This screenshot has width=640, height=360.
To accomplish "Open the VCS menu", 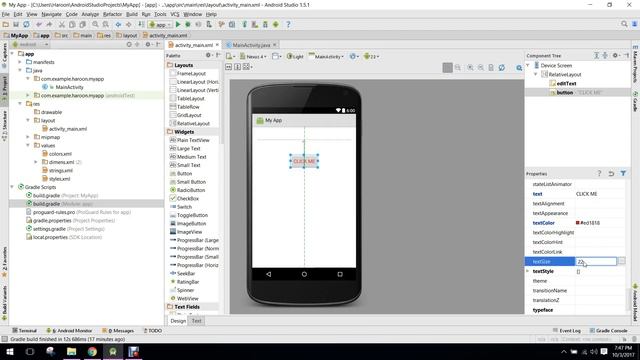I will pos(175,14).
